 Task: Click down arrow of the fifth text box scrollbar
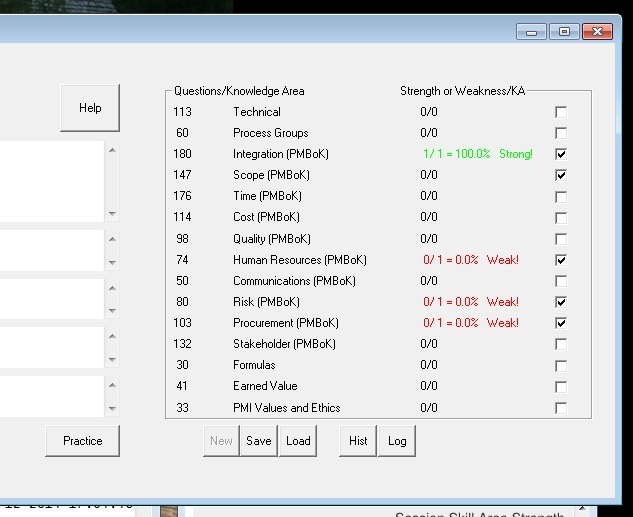(x=112, y=408)
